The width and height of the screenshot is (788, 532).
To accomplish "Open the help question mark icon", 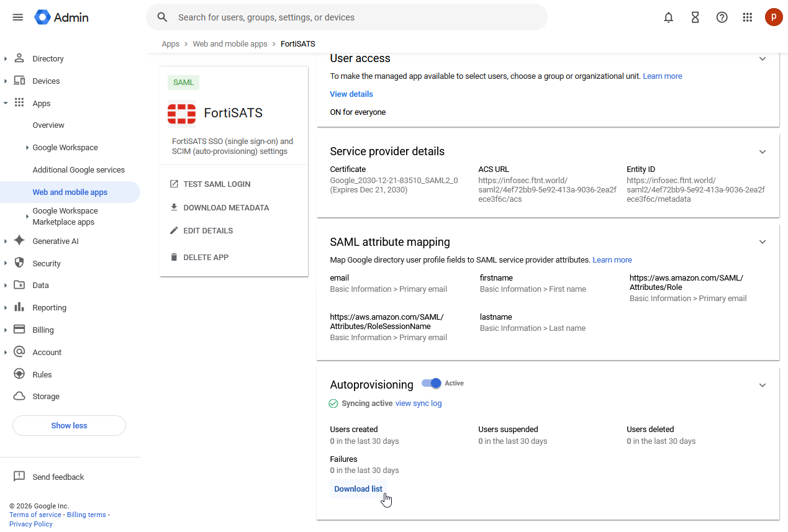I will pos(722,17).
